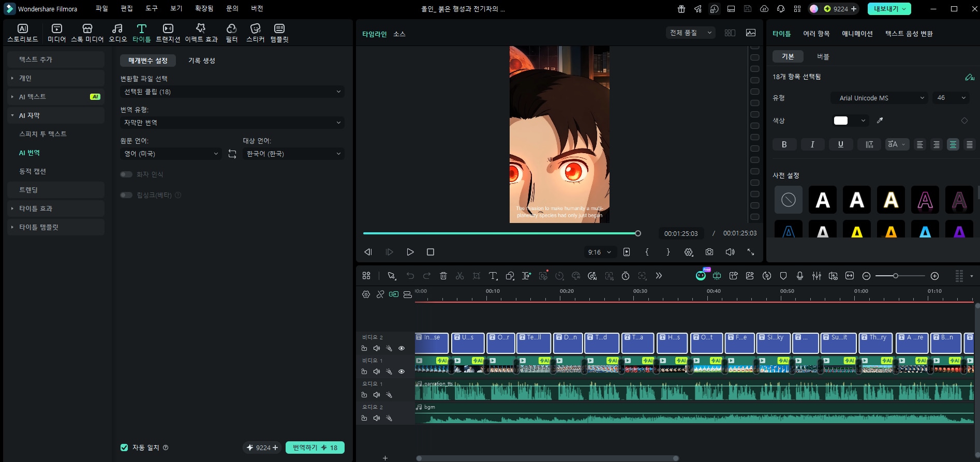This screenshot has height=462, width=980.
Task: Toggle the 자동 일치 checkbox
Action: (124, 448)
